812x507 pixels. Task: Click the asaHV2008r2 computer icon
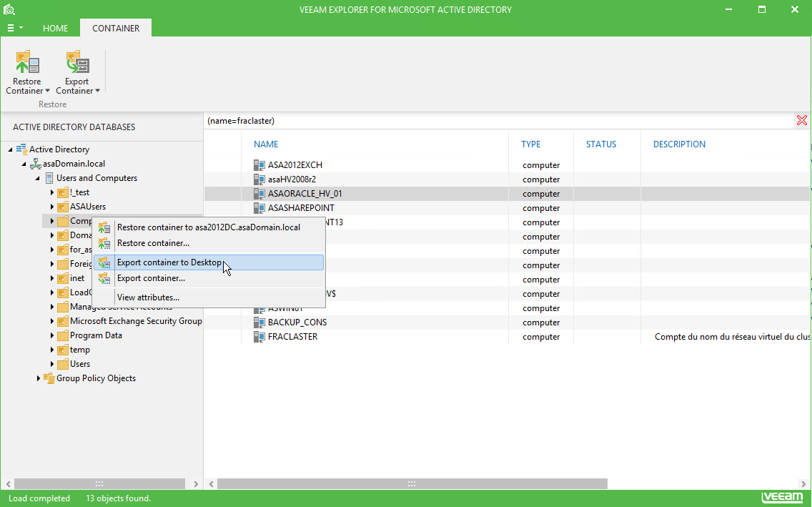[x=259, y=179]
